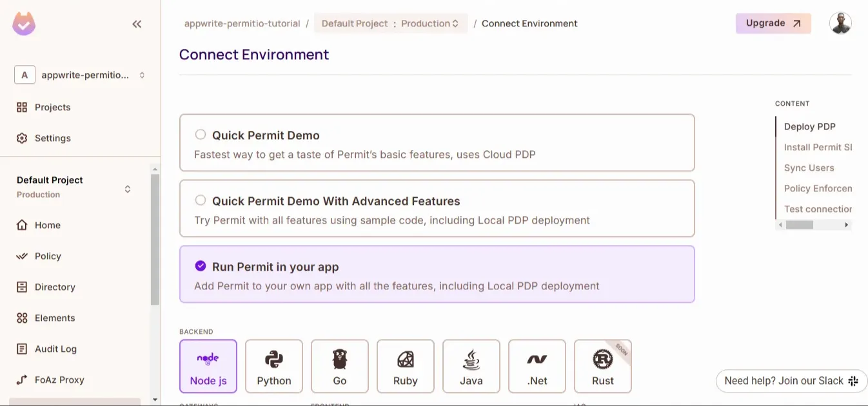Image resolution: width=868 pixels, height=406 pixels.
Task: Select the Go gopher backend tile
Action: click(340, 366)
